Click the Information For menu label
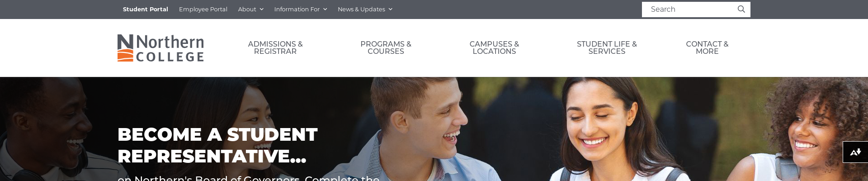868x181 pixels. pyautogui.click(x=297, y=9)
